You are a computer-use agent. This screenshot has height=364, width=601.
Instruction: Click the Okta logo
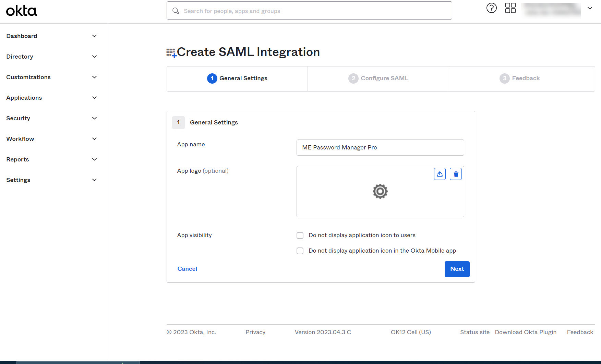coord(21,11)
